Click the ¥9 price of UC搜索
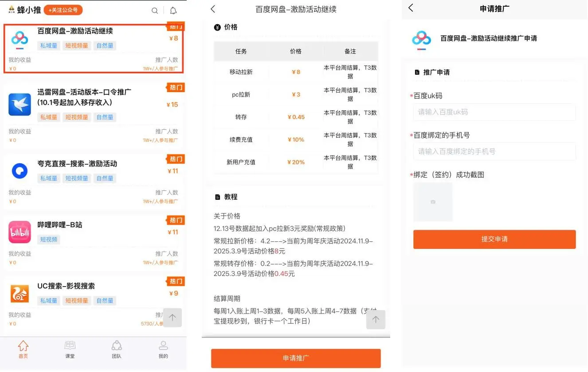 (173, 293)
